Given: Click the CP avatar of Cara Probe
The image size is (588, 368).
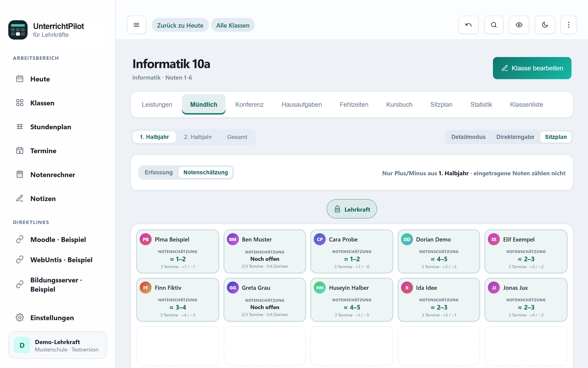Looking at the screenshot, I should tap(319, 239).
